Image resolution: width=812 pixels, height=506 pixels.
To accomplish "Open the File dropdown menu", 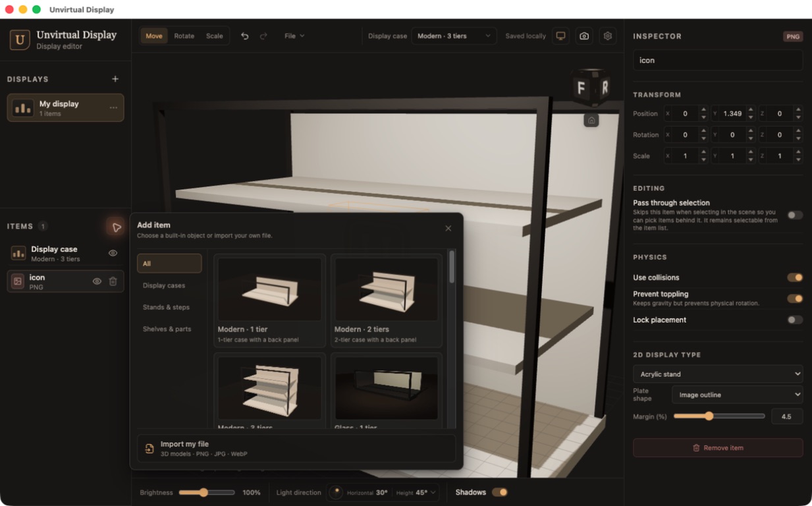I will [x=294, y=36].
